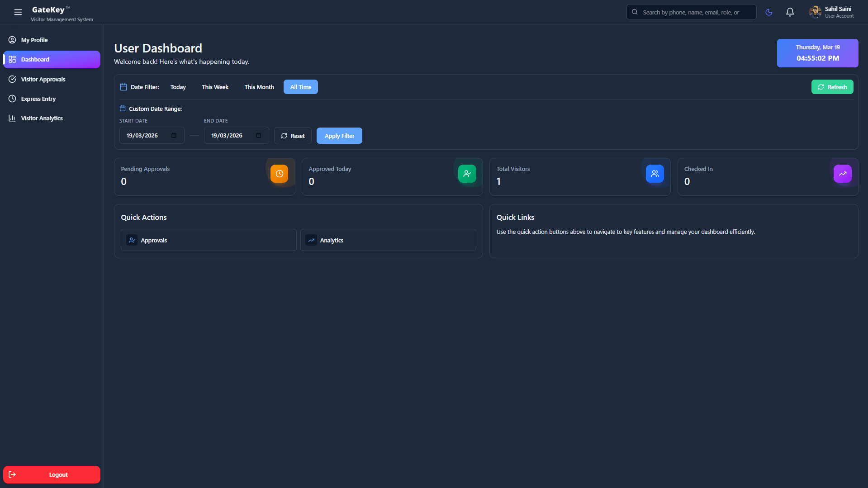Click the green Approved Today icon
Image resolution: width=868 pixels, height=488 pixels.
point(467,173)
